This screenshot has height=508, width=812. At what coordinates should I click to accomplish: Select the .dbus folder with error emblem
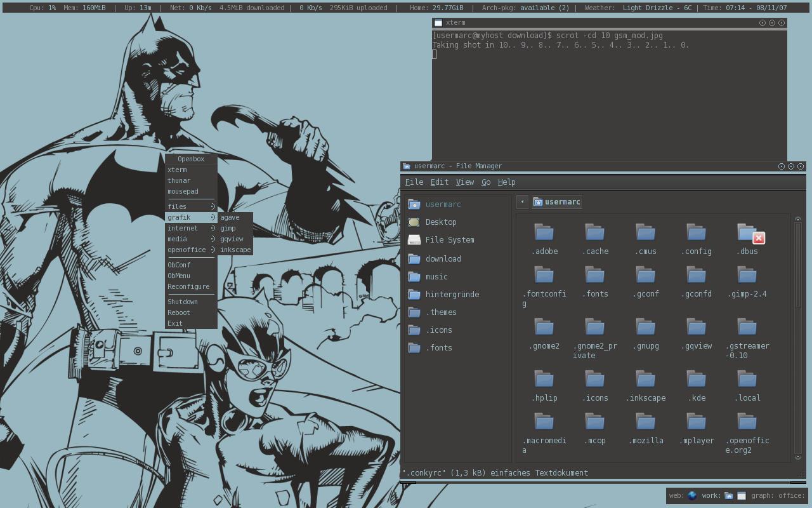[x=750, y=233]
